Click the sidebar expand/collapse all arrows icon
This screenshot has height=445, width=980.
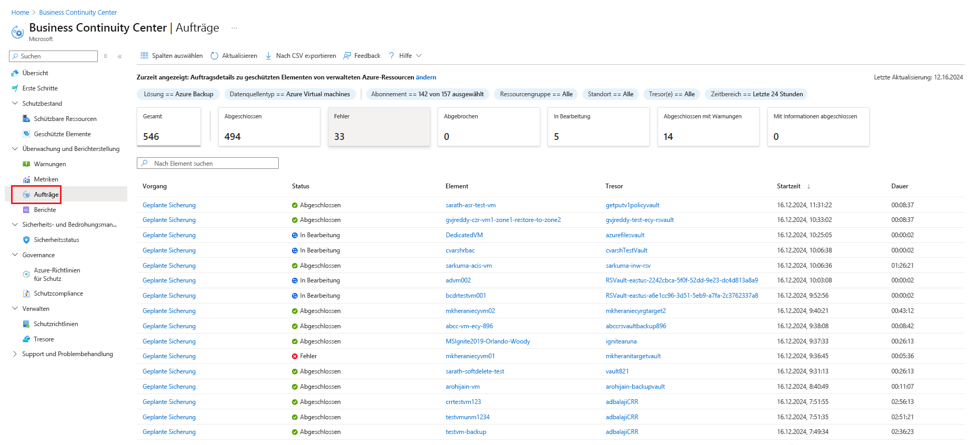[106, 56]
